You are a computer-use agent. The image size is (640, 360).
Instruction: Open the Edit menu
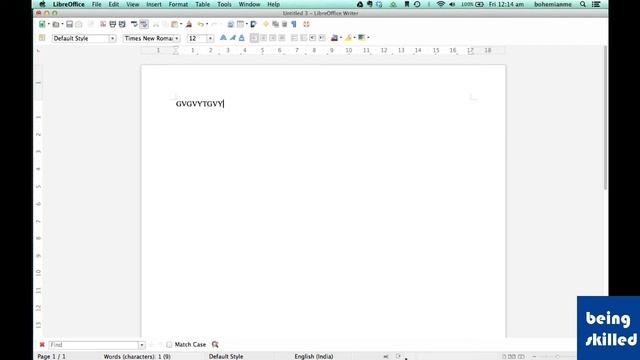tap(113, 4)
